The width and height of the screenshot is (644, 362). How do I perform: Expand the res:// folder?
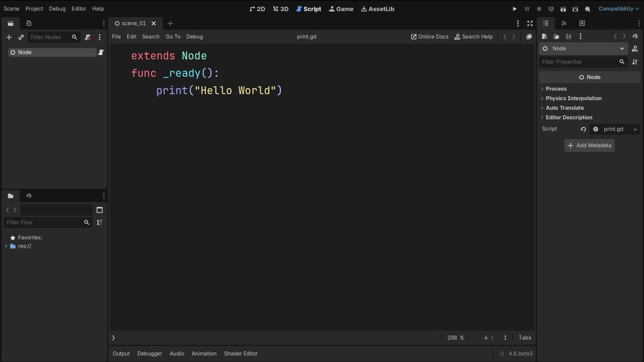[x=6, y=246]
